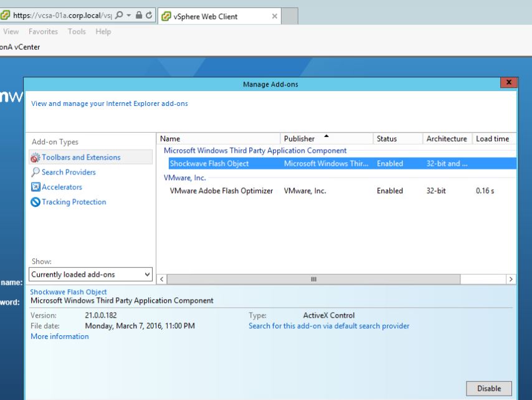
Task: Sort by Status column header
Action: [397, 139]
